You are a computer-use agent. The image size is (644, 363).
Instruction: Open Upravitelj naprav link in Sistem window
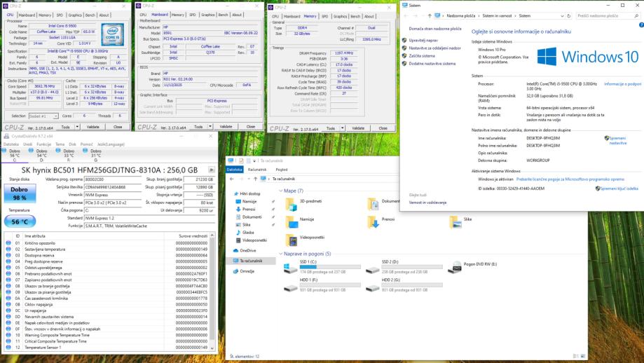(x=423, y=40)
